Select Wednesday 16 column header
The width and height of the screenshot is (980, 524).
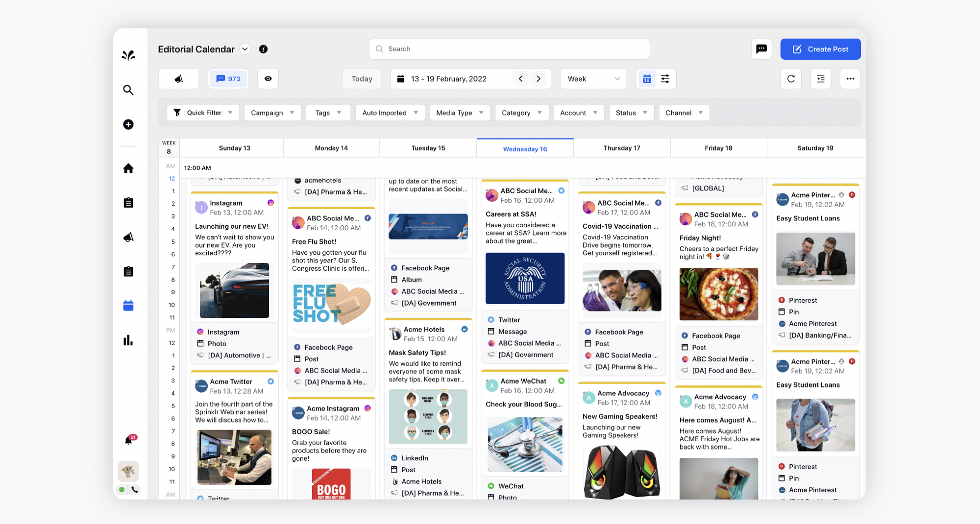[x=525, y=148]
